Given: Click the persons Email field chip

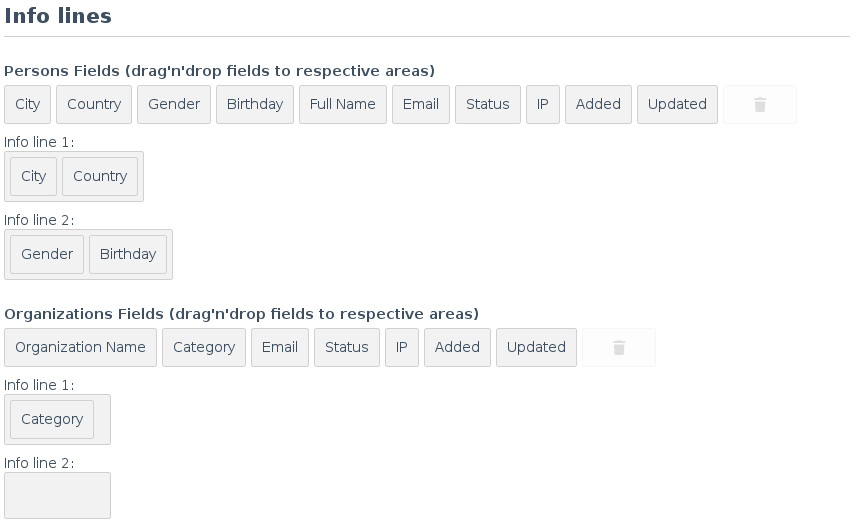Looking at the screenshot, I should click(x=420, y=104).
